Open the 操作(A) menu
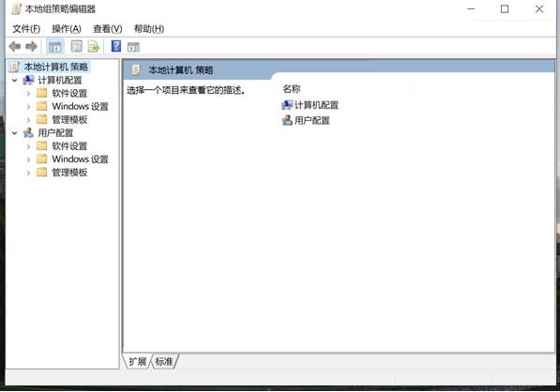 [67, 29]
